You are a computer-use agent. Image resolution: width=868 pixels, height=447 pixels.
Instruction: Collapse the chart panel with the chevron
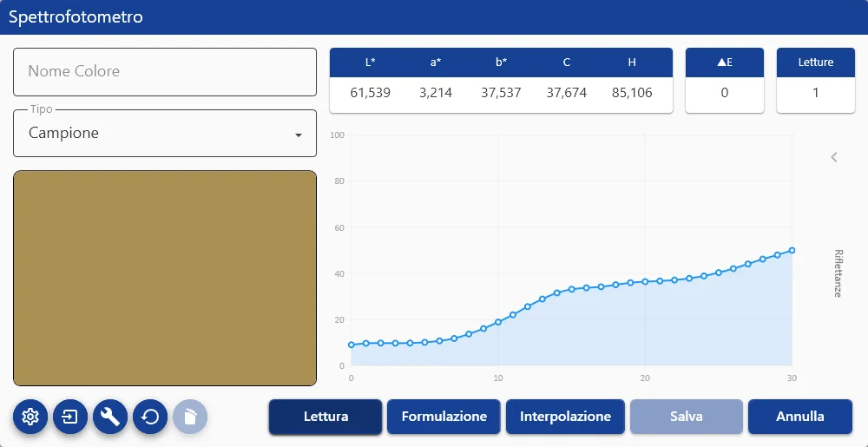coord(833,157)
